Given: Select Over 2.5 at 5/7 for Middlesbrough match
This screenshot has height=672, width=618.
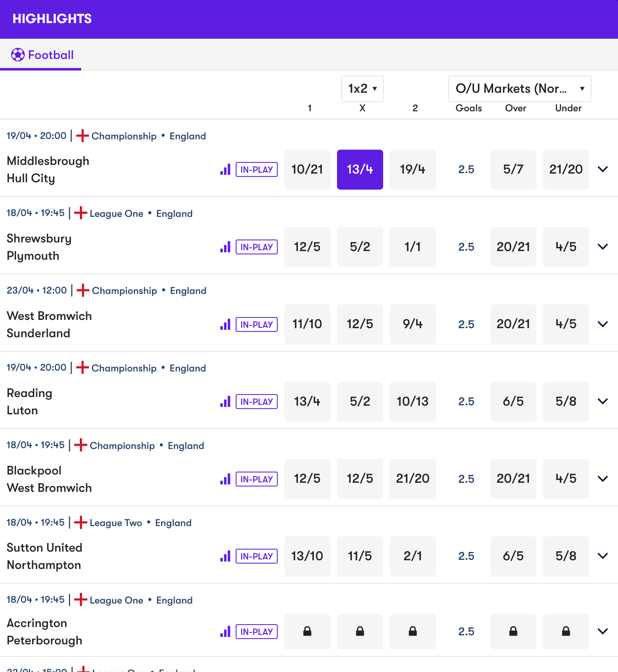Looking at the screenshot, I should (x=513, y=169).
